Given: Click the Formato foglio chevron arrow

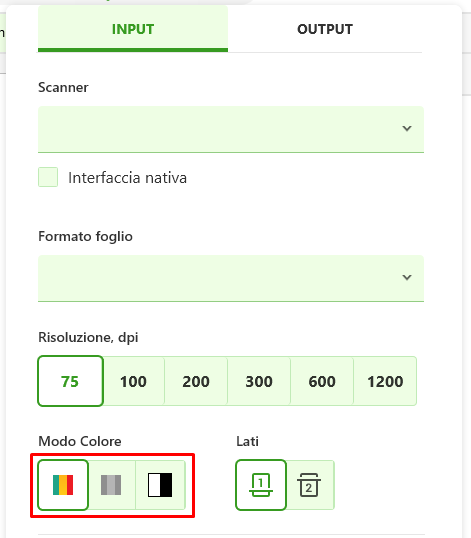Looking at the screenshot, I should pyautogui.click(x=407, y=277).
